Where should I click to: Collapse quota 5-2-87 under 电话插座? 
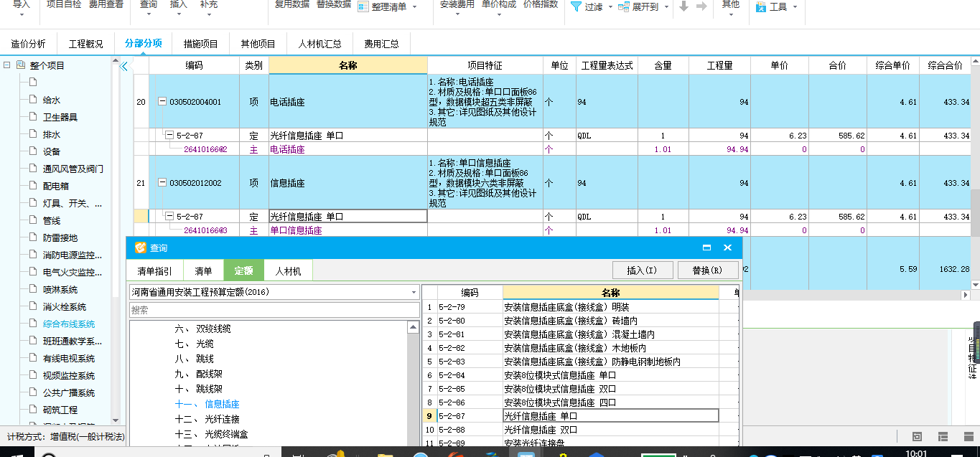click(x=169, y=135)
